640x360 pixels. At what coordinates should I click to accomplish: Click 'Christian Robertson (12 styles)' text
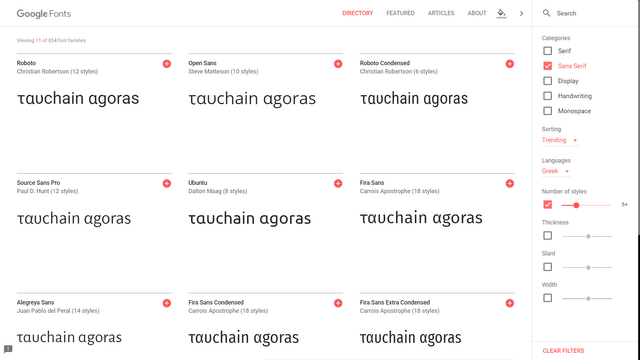tap(57, 71)
